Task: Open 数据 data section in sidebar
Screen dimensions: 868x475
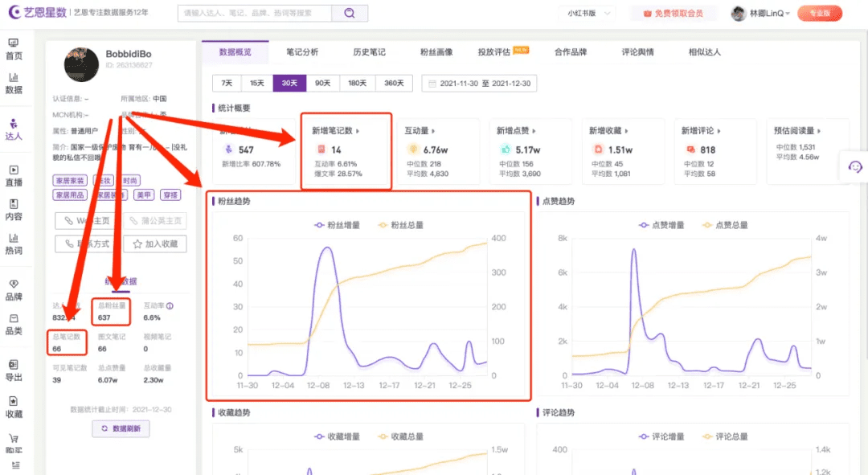Action: tap(14, 83)
